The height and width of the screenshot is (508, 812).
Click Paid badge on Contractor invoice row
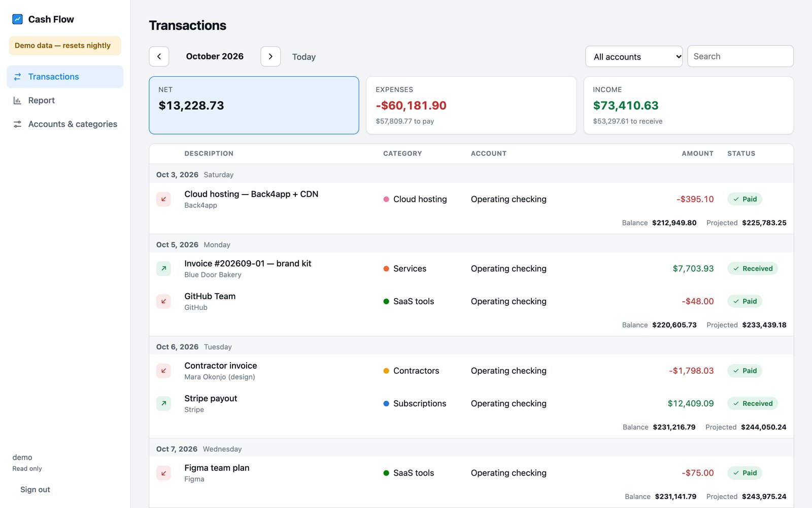pos(745,371)
